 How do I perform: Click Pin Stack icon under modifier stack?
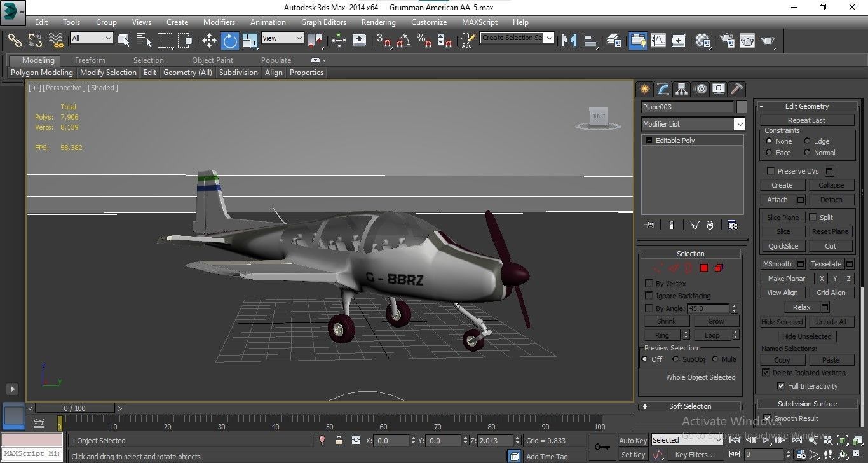(649, 225)
